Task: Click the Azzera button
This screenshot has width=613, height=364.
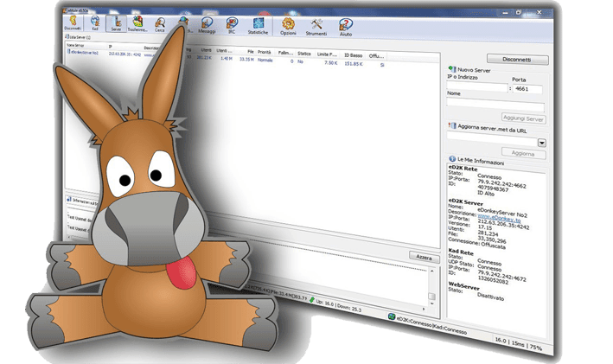Action: (425, 258)
